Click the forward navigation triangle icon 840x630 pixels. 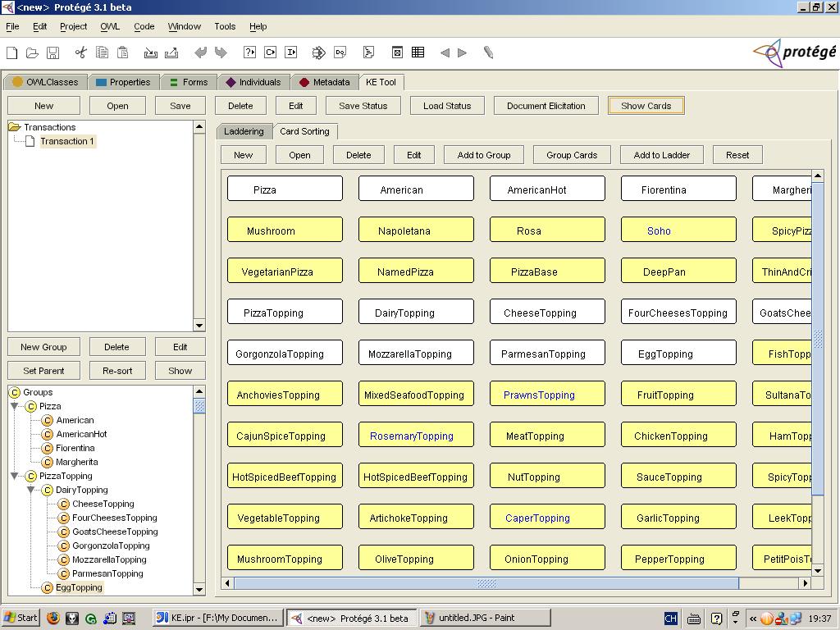463,52
